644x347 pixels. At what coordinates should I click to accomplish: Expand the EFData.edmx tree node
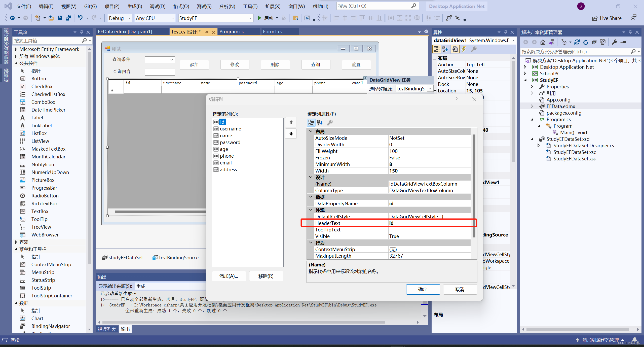pyautogui.click(x=532, y=106)
